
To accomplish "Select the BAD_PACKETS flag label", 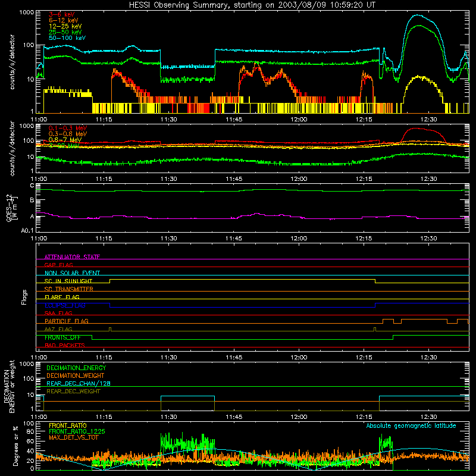I will (65, 346).
